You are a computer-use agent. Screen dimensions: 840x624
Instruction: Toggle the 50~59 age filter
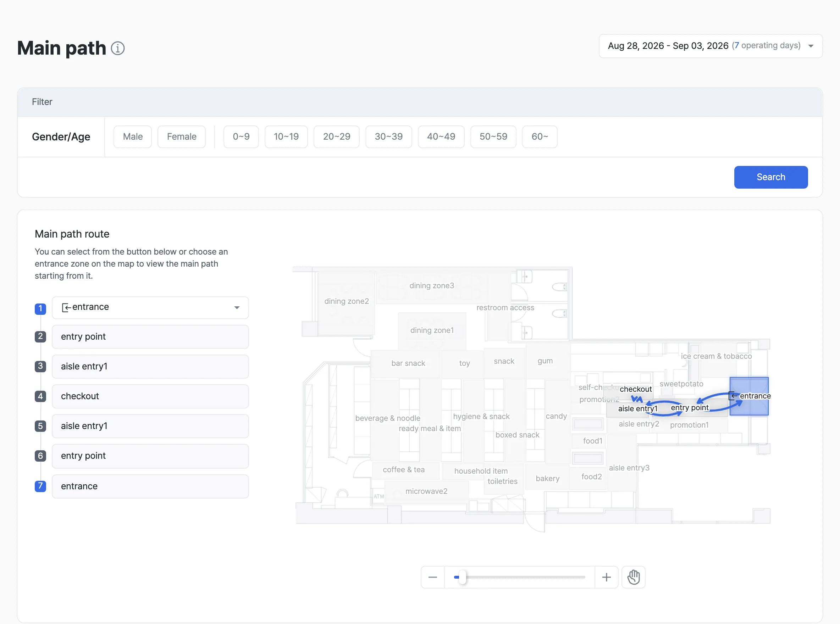pyautogui.click(x=493, y=137)
